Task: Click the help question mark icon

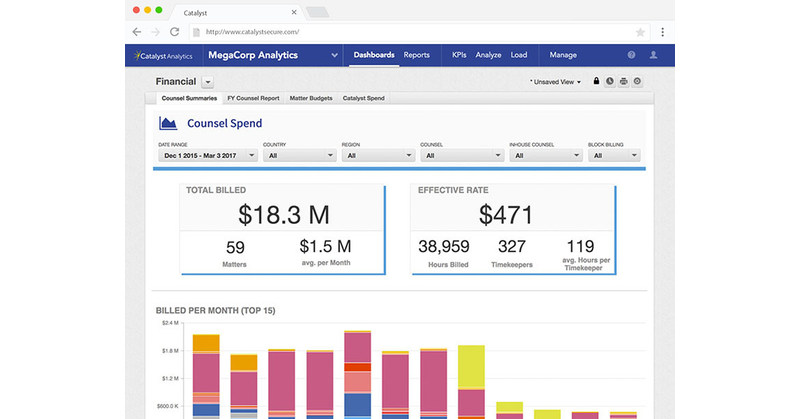Action: pyautogui.click(x=631, y=55)
